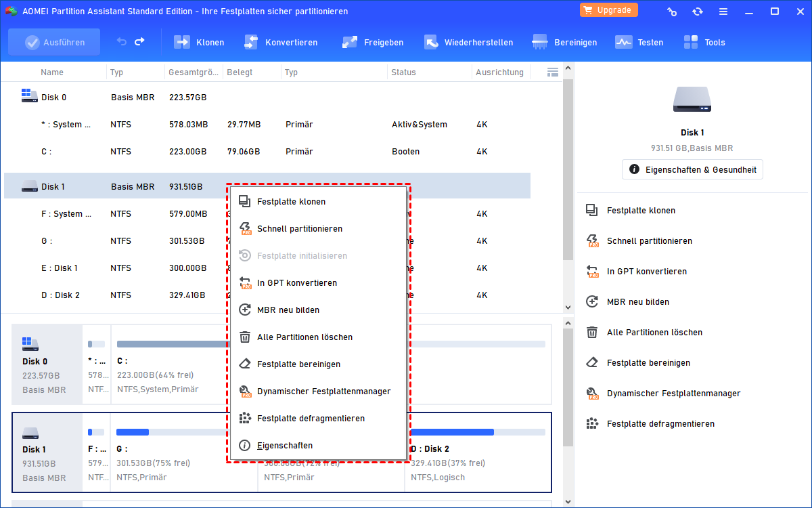The image size is (812, 508).
Task: Open the hamburger menu in title bar
Action: 723,12
